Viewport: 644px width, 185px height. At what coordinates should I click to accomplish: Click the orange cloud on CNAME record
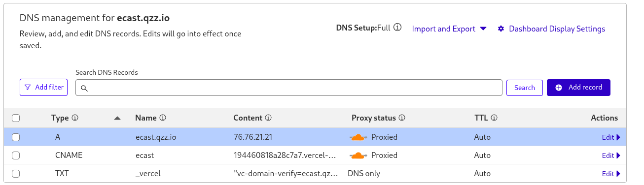359,155
